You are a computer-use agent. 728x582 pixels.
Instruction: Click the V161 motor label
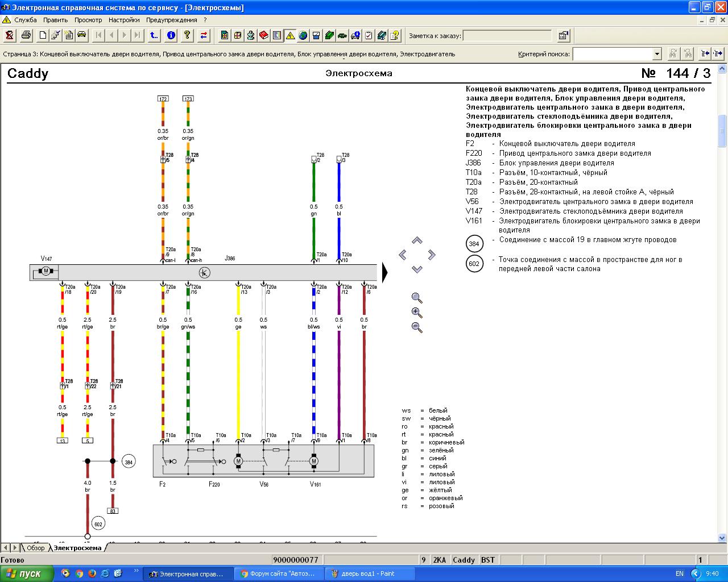point(315,484)
